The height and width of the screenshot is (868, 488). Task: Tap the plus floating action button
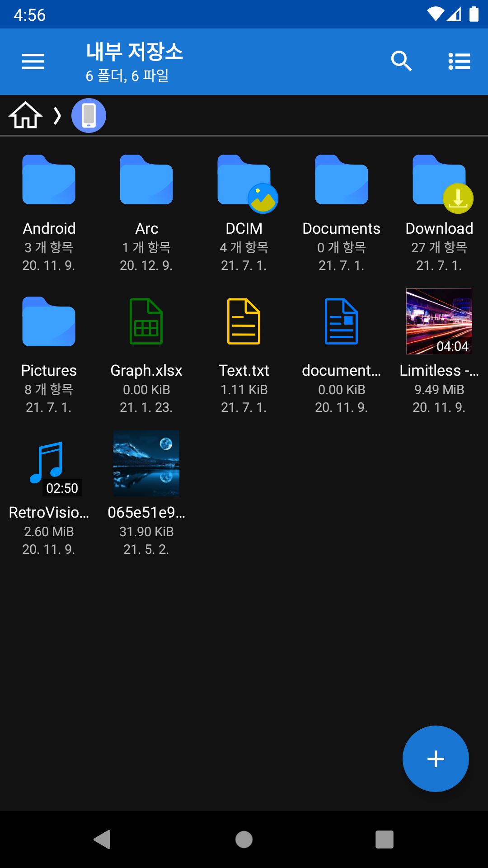(436, 759)
